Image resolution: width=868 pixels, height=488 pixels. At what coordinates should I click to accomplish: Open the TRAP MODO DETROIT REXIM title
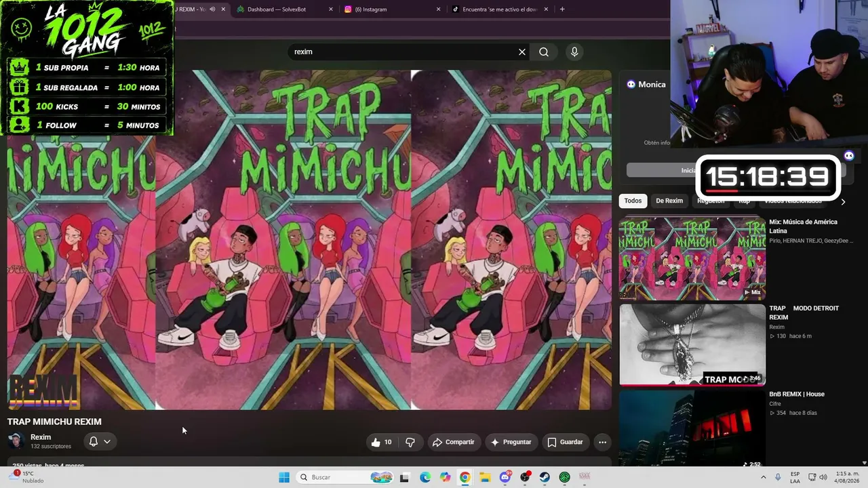(804, 312)
